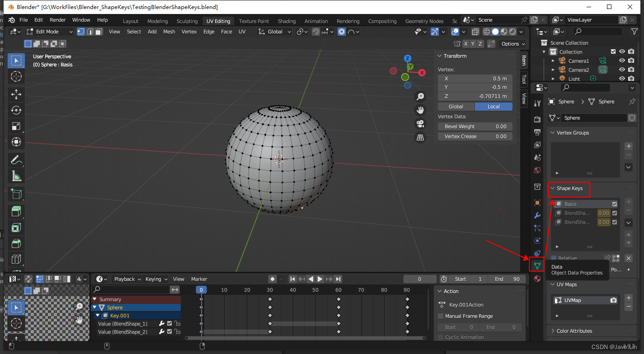Expand Camera1 tree row

(553, 61)
